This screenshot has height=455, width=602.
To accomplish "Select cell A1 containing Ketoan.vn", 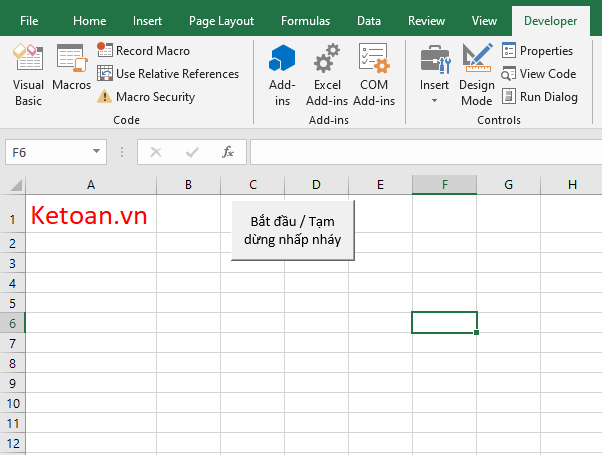I will point(90,216).
